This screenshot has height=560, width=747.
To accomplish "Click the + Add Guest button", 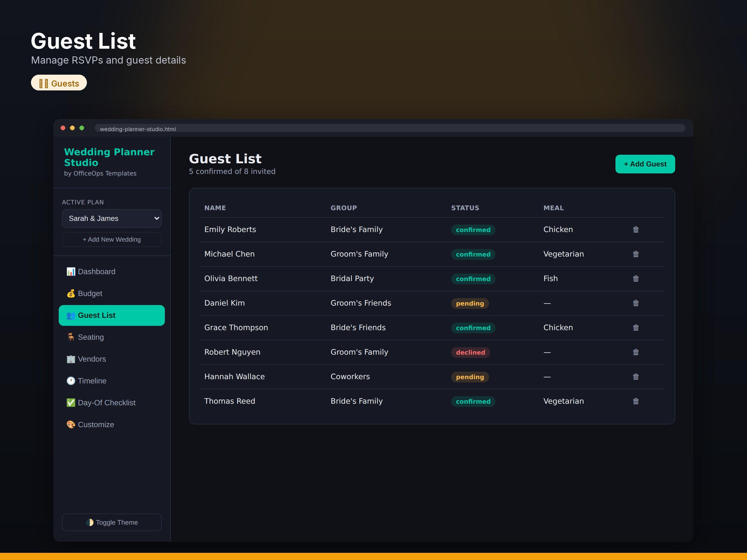I will pyautogui.click(x=645, y=164).
